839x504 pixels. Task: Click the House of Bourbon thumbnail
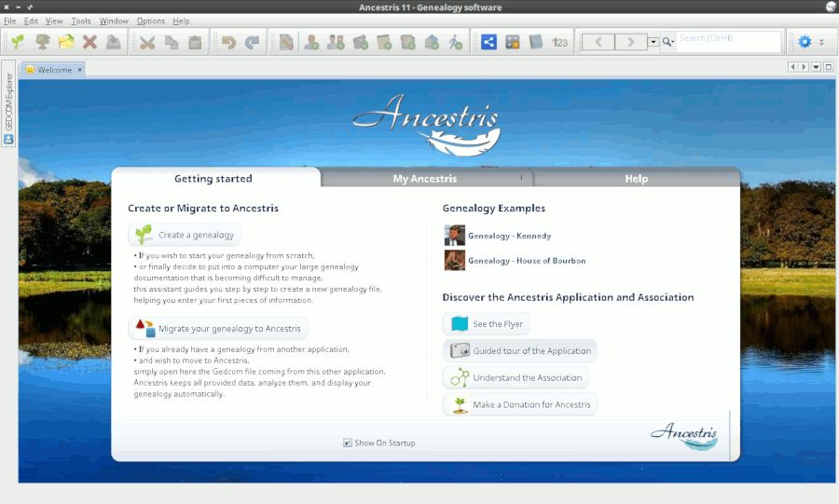[x=454, y=260]
